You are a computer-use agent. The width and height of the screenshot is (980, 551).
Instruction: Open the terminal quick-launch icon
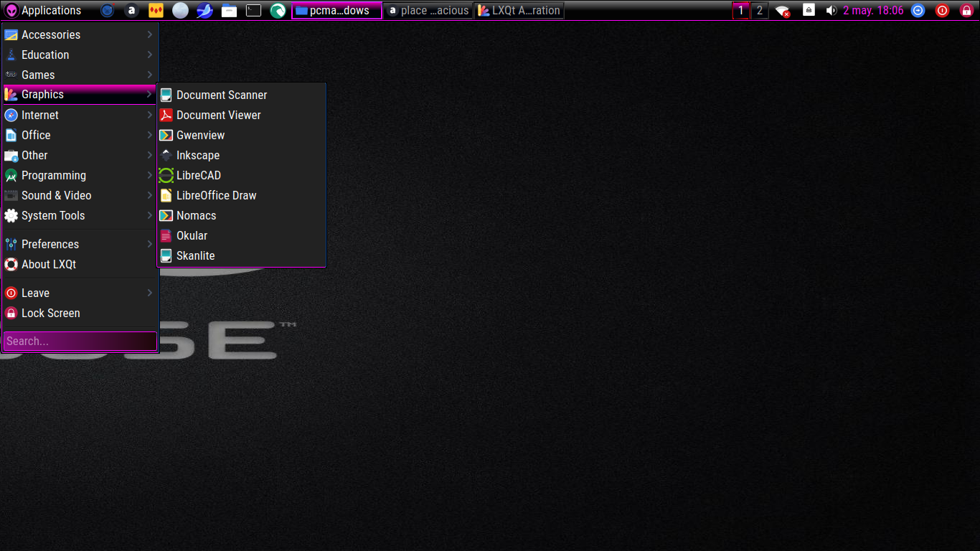click(253, 11)
